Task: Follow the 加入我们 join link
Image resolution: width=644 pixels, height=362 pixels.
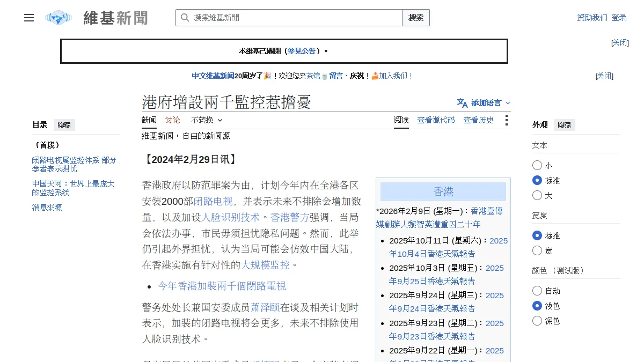Action: (396, 76)
